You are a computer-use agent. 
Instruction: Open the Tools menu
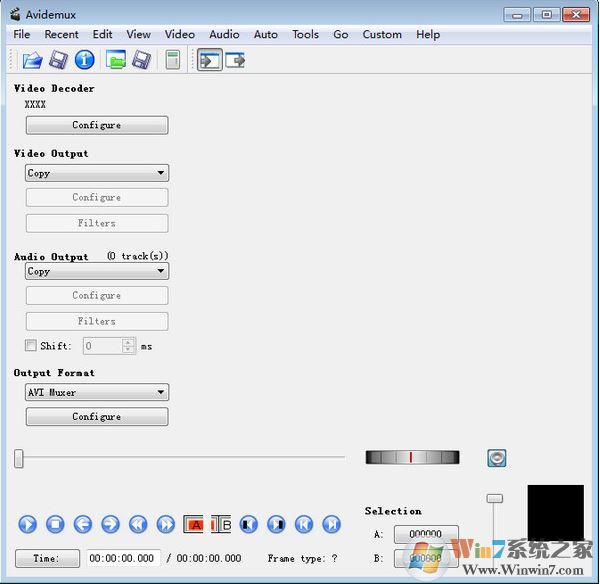305,34
